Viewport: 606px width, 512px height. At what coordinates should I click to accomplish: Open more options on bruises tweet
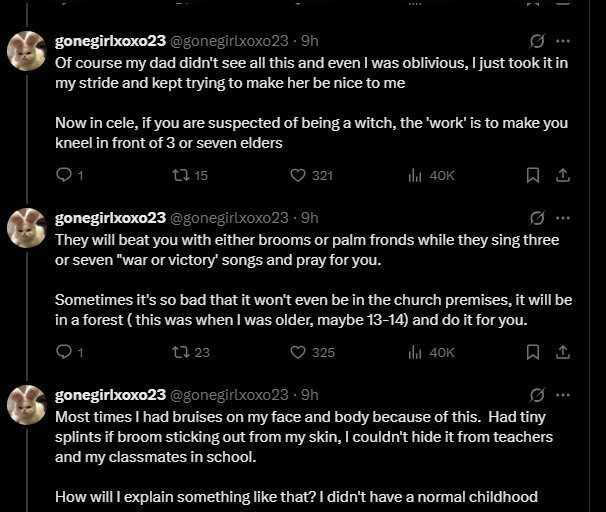coord(563,394)
